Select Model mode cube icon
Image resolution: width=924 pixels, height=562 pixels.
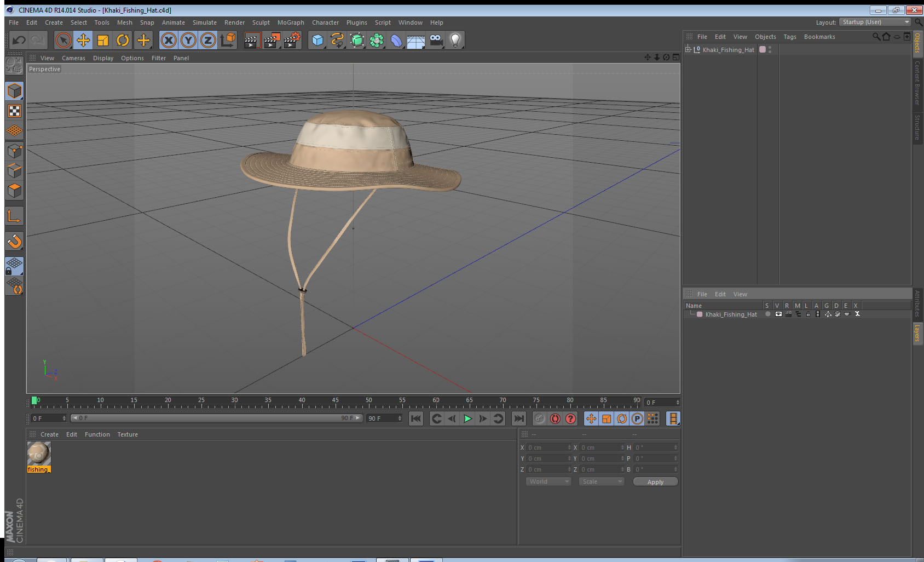pos(14,91)
